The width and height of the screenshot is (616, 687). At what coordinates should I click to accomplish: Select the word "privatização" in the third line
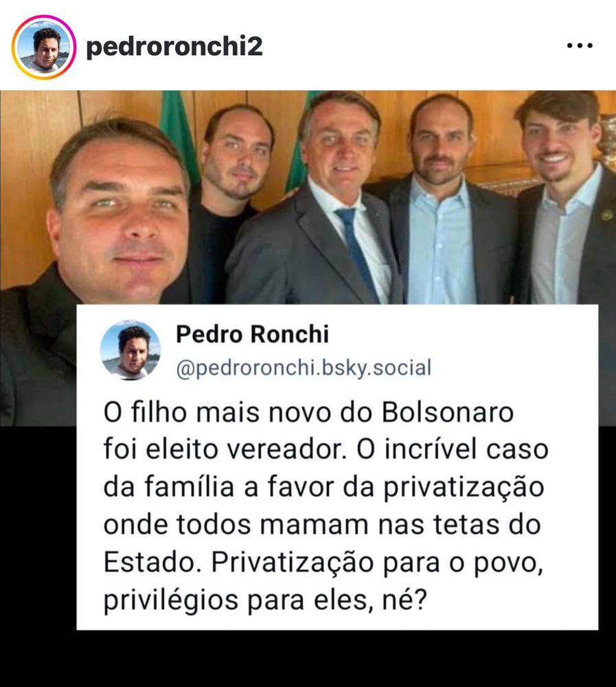464,488
